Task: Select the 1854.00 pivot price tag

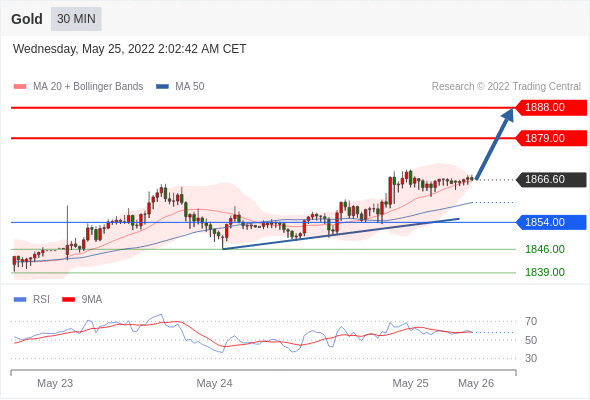Action: click(x=550, y=222)
